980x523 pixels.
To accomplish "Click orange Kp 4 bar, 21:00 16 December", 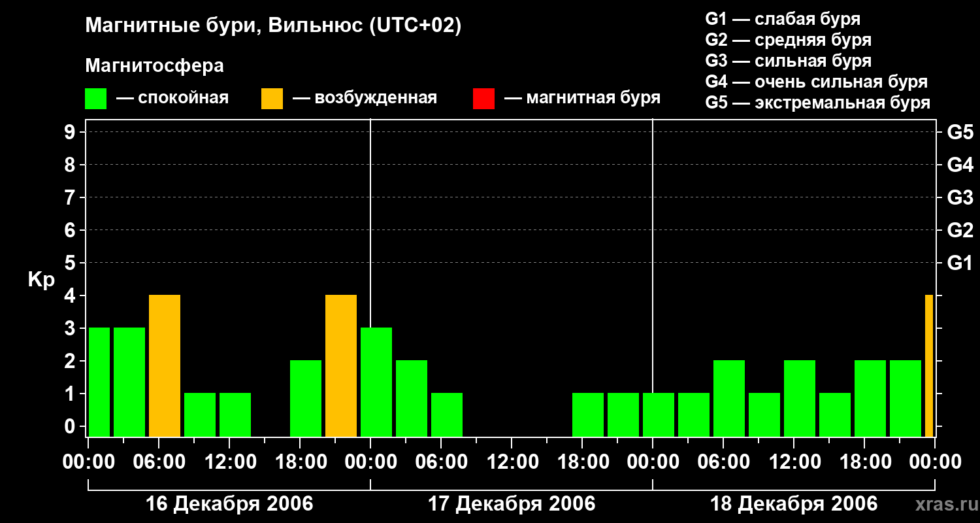I will point(341,366).
